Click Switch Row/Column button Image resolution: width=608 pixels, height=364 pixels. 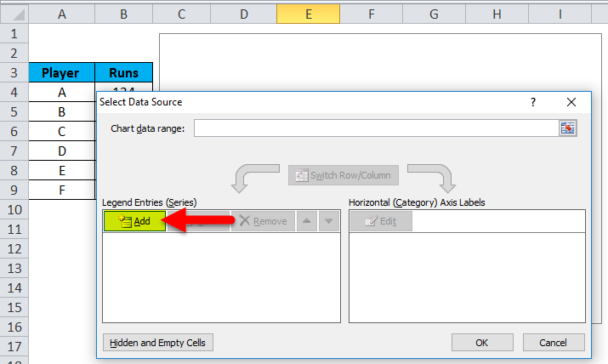point(344,175)
